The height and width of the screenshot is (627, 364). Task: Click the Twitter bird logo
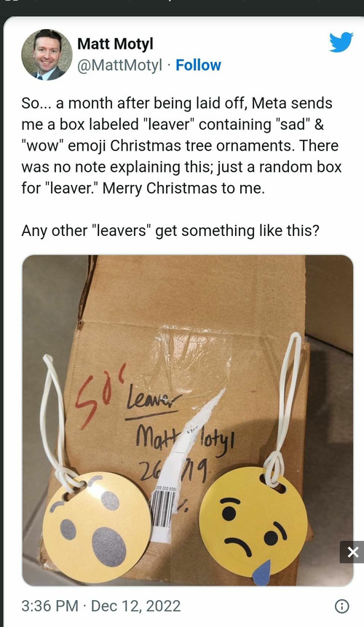point(341,42)
